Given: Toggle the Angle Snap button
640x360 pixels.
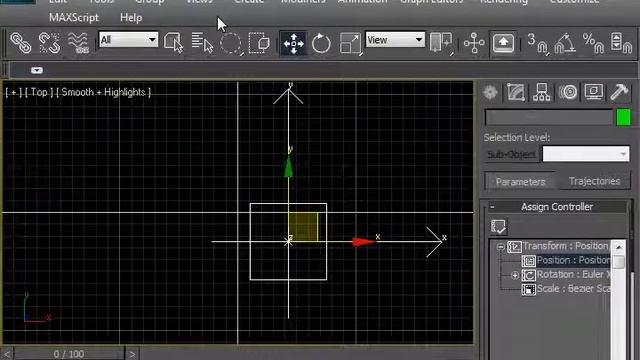Looking at the screenshot, I should (565, 43).
